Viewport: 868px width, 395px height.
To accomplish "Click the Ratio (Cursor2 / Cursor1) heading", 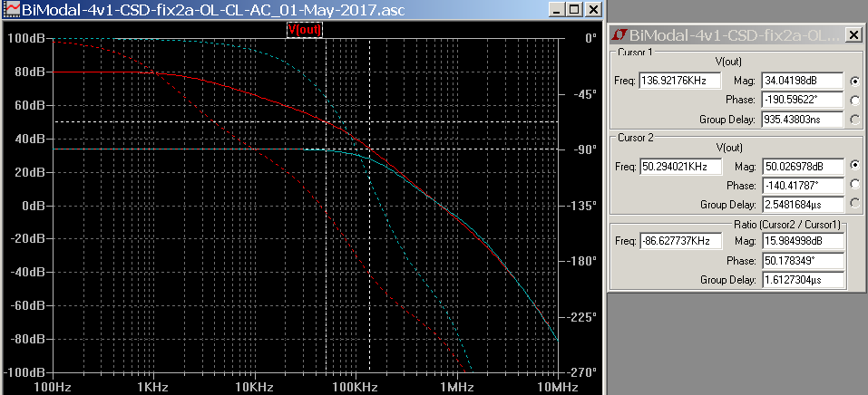I will [786, 225].
